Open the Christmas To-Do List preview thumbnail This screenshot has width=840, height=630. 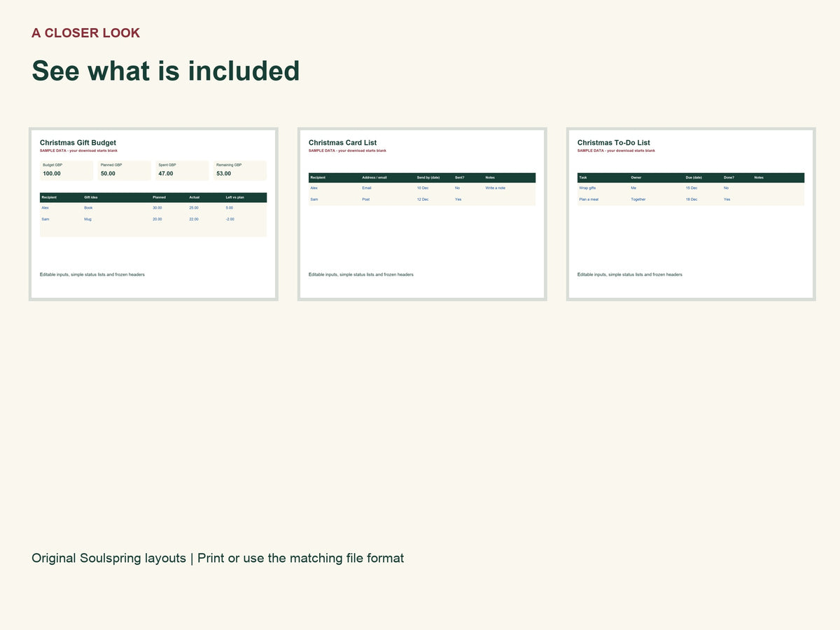[x=691, y=214]
